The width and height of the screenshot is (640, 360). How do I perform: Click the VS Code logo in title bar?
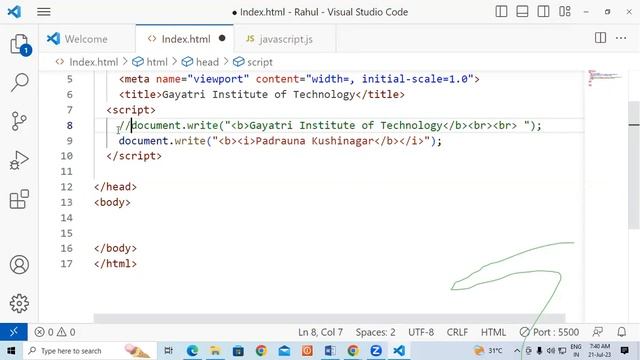14,11
